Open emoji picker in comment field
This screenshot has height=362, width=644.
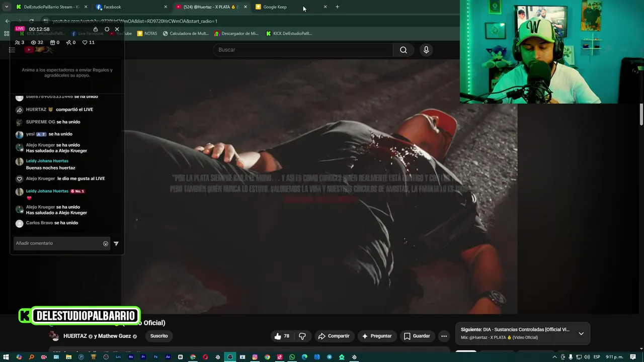coord(106,243)
